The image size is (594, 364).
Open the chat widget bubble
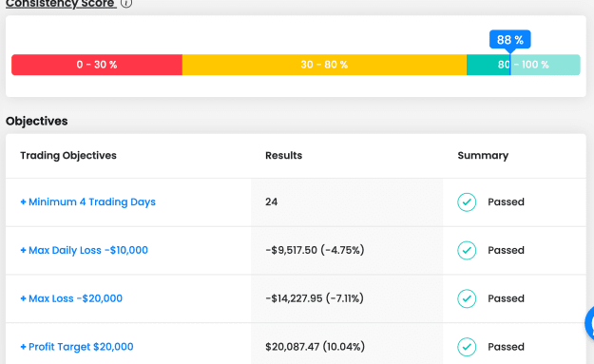pos(589,323)
